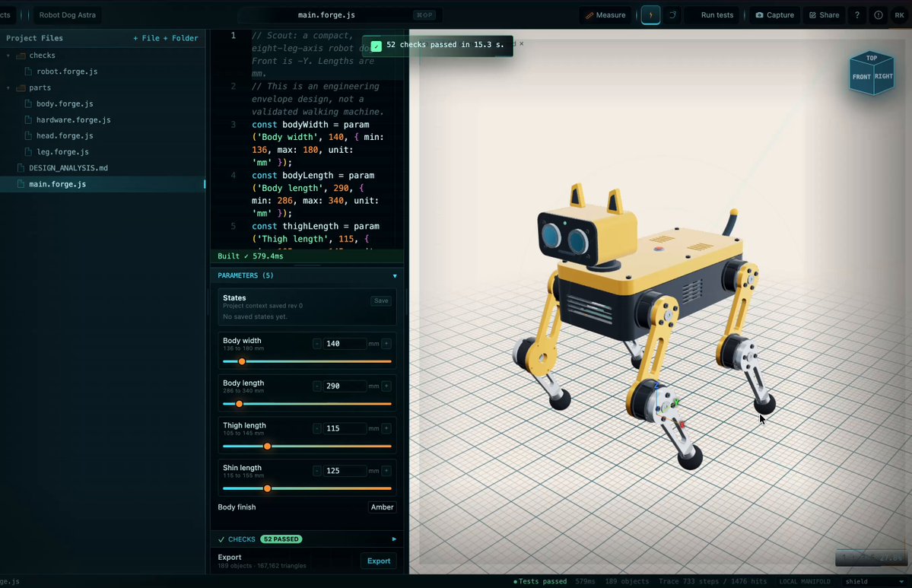Click code line number 3

pos(234,125)
